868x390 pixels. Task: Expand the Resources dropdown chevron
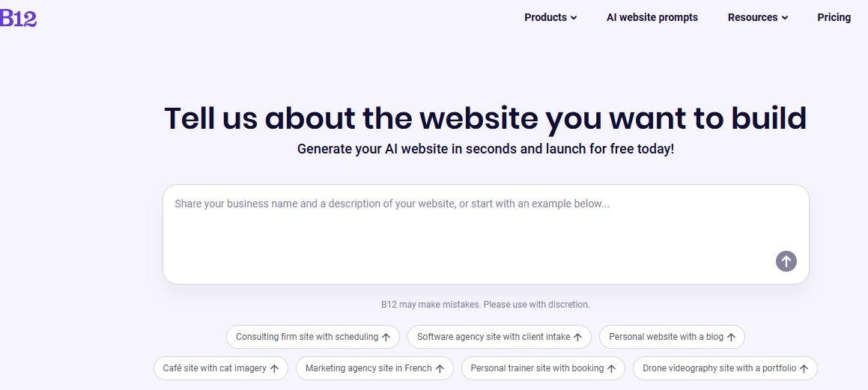point(785,18)
